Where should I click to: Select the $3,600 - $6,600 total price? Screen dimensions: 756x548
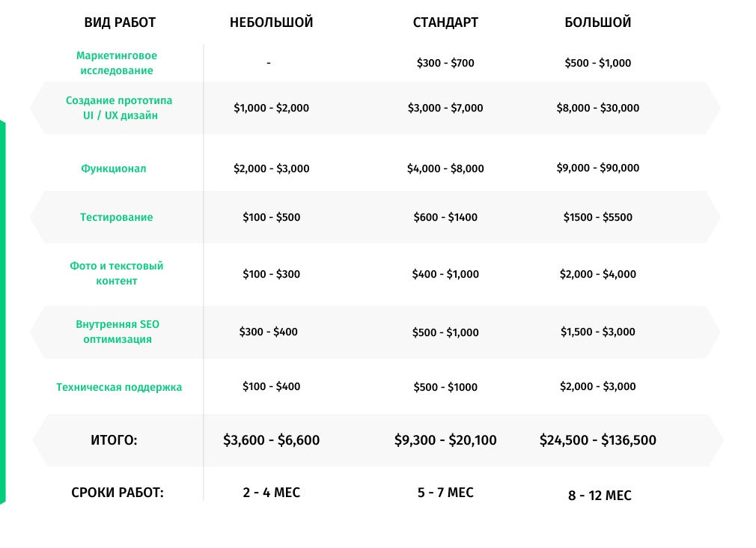tap(271, 440)
